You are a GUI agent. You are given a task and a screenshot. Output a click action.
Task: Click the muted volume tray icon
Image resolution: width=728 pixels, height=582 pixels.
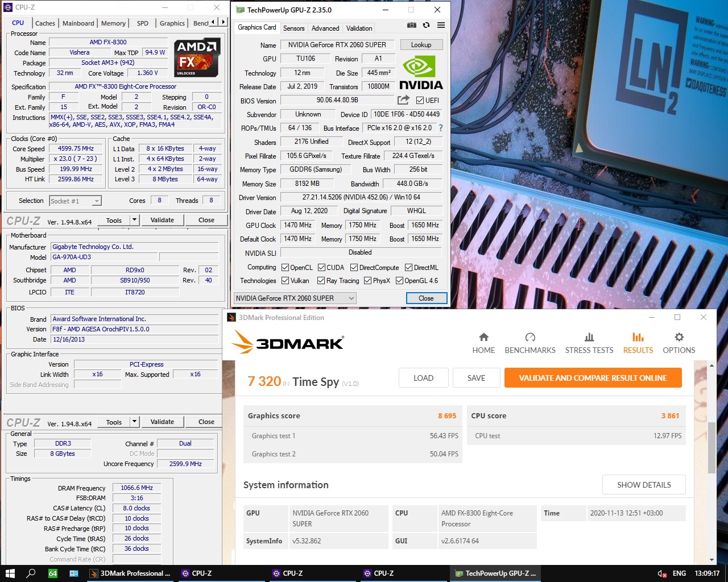coord(662,573)
